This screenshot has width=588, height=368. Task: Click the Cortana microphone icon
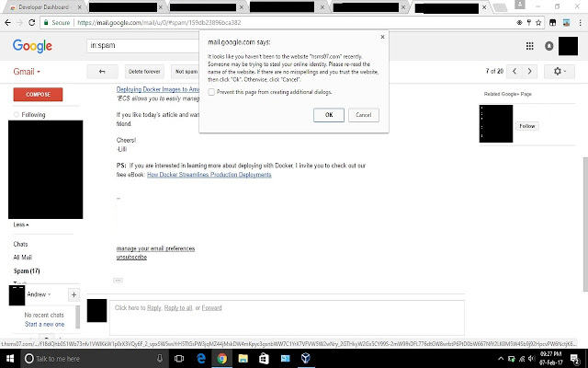(x=159, y=359)
